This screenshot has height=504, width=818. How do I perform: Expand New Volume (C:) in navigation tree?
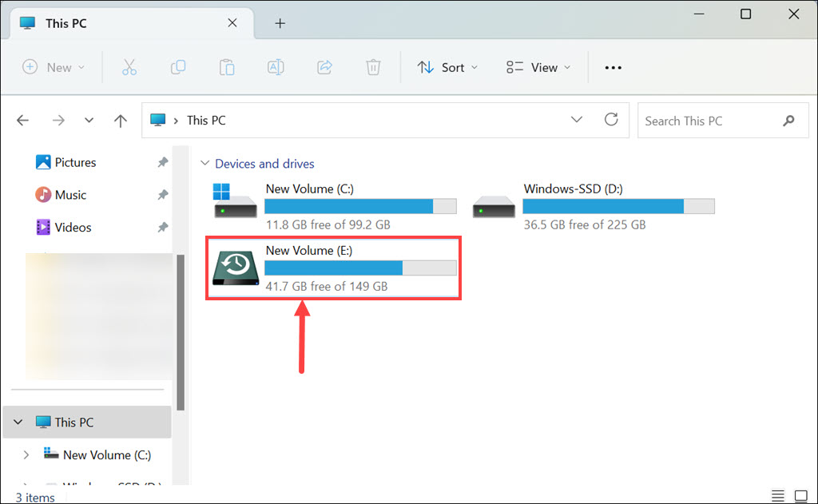coord(26,454)
